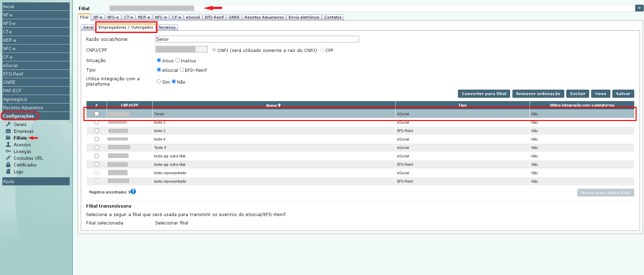Open the EFD-Reinf top tab
The image size is (644, 275).
pos(214,17)
